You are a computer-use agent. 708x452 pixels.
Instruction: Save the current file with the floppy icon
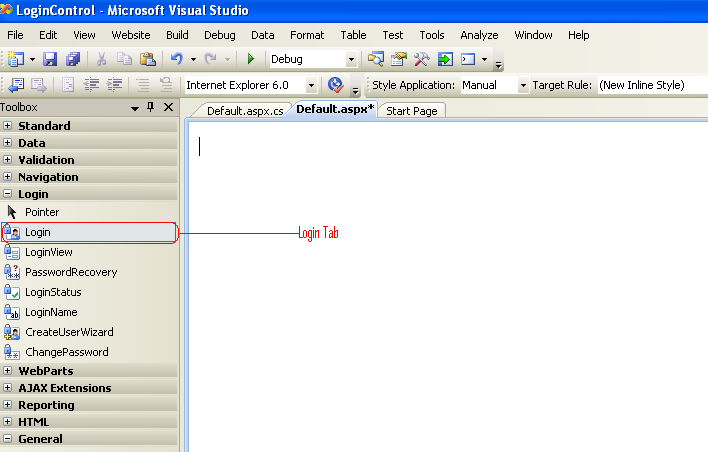coord(50,59)
